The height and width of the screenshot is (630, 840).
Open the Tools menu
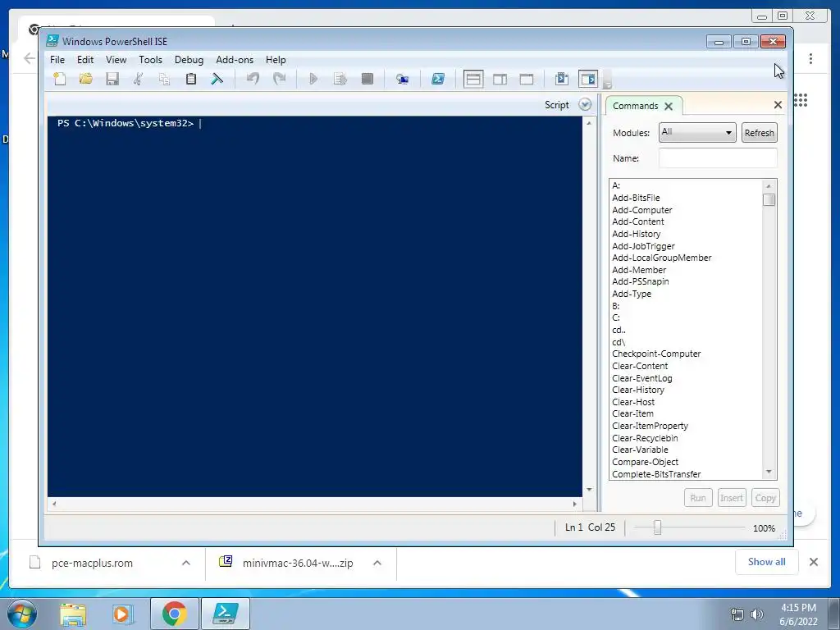click(151, 60)
